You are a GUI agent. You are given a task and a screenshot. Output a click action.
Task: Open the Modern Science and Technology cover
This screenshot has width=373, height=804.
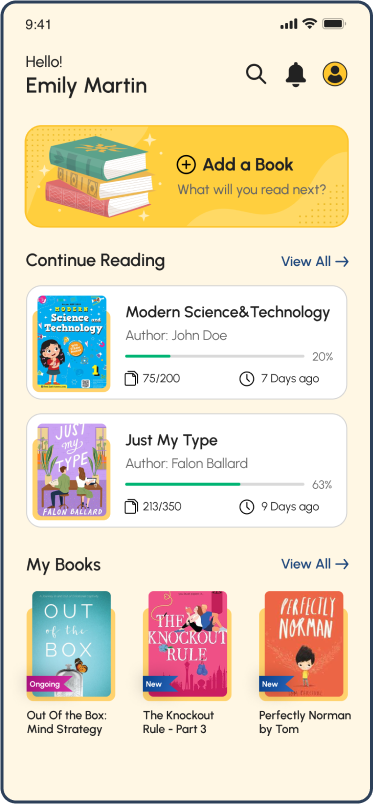tap(72, 341)
